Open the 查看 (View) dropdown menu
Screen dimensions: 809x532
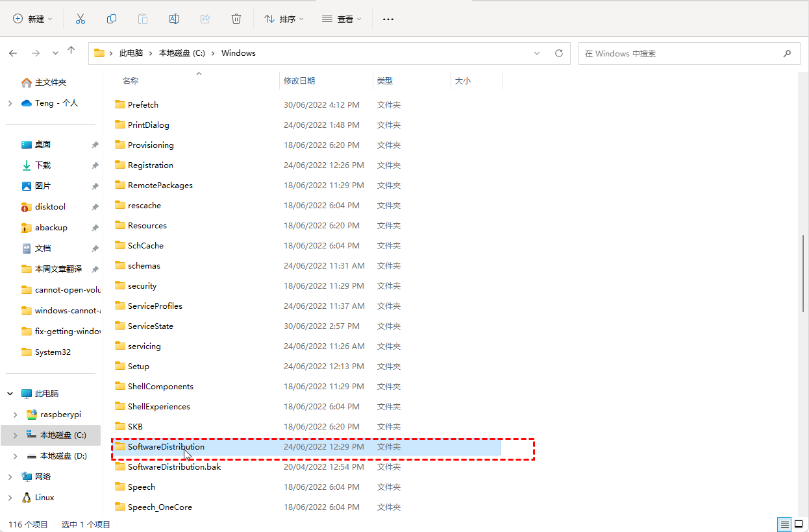[342, 19]
